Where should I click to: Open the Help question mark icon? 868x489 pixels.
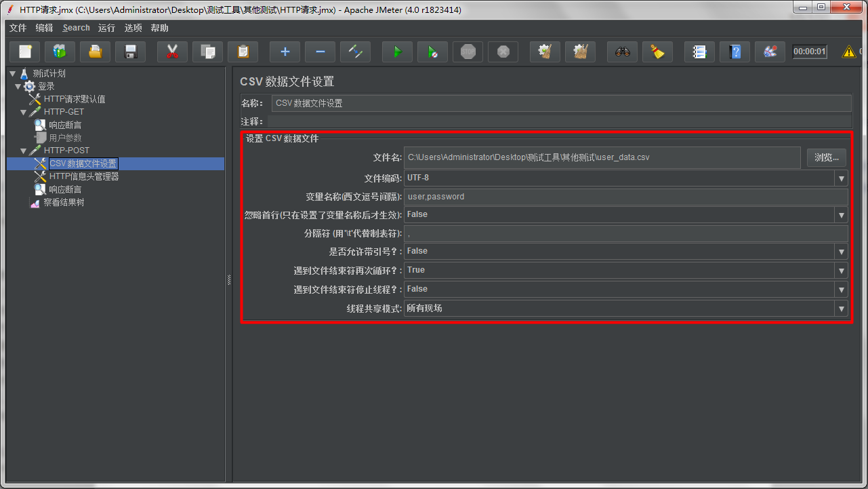coord(735,52)
